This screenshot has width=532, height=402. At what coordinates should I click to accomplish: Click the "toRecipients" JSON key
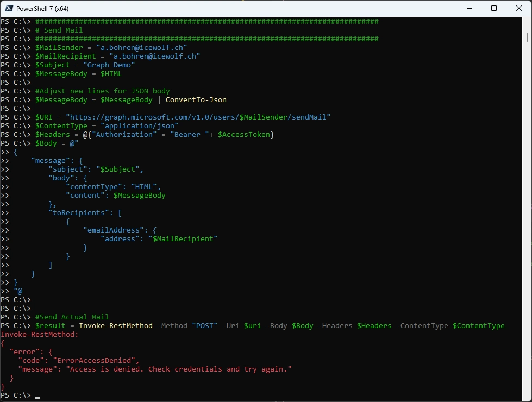tap(78, 212)
